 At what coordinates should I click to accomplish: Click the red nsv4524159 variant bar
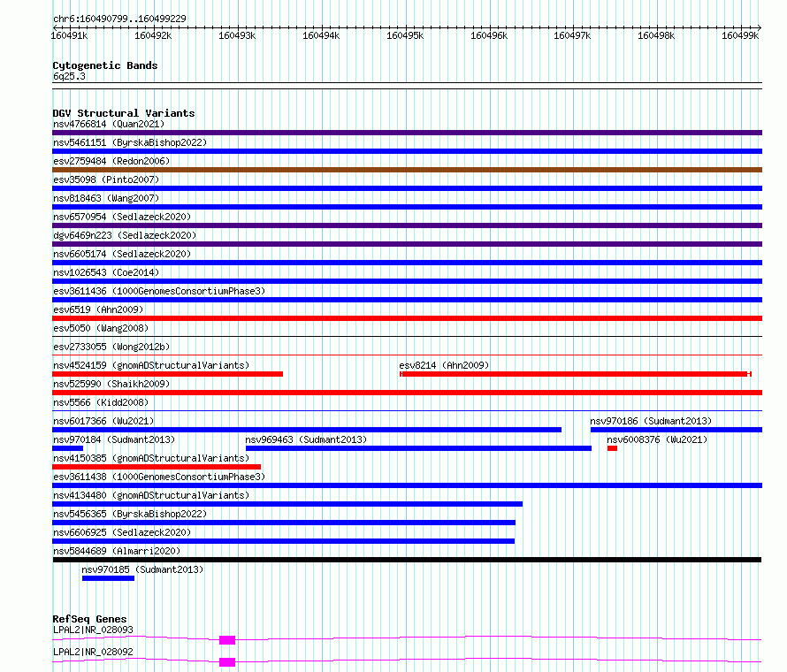(x=168, y=374)
